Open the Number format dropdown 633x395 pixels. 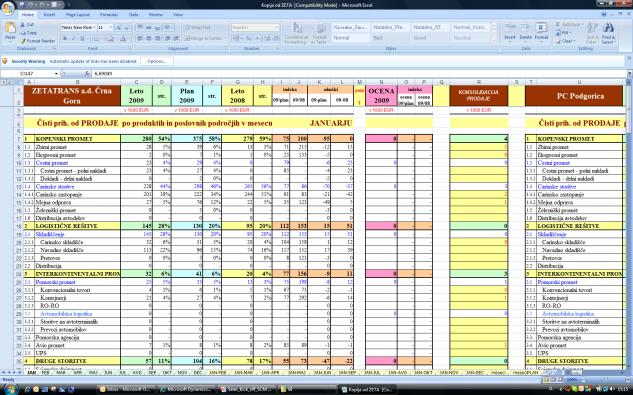click(x=256, y=27)
